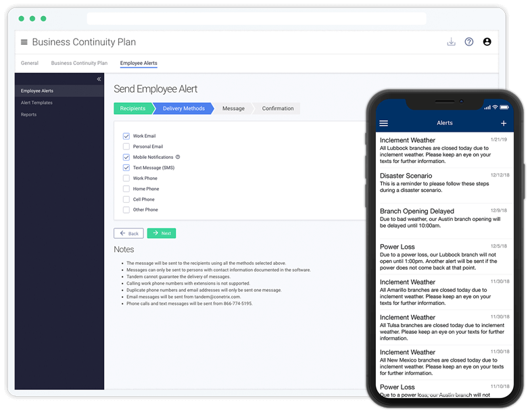Click the Back button
The width and height of the screenshot is (532, 415).
click(x=128, y=233)
